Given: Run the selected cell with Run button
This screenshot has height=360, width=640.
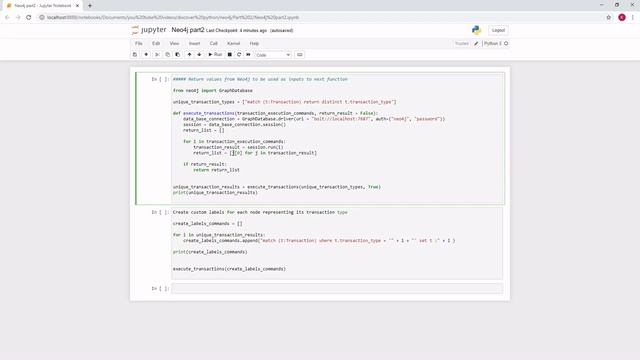Looking at the screenshot, I should pyautogui.click(x=215, y=55).
